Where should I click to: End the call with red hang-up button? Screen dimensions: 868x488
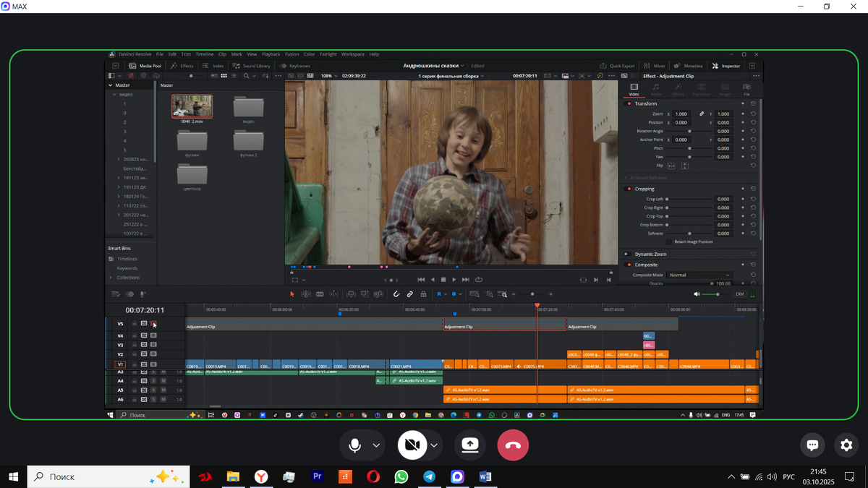point(513,445)
